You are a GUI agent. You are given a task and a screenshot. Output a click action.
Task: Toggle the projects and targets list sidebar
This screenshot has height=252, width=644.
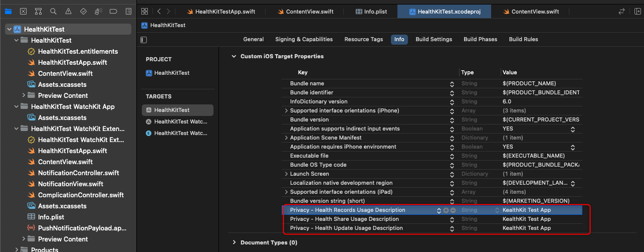coord(144,40)
